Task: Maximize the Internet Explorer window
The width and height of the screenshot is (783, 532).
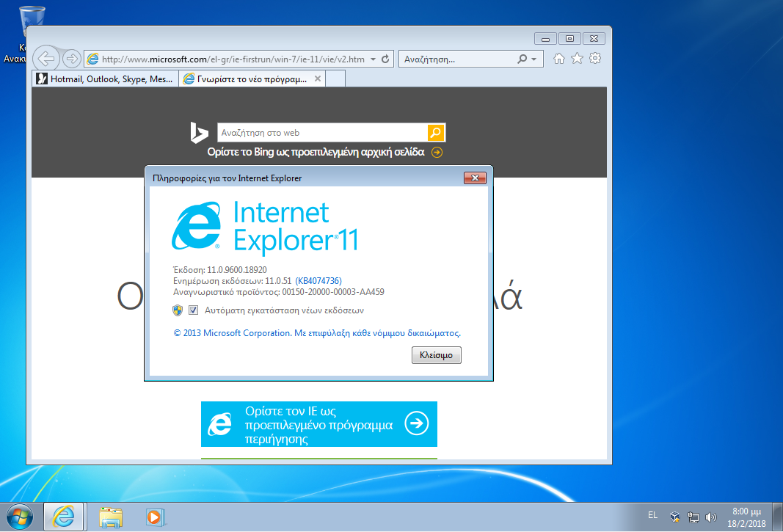Action: tap(569, 38)
